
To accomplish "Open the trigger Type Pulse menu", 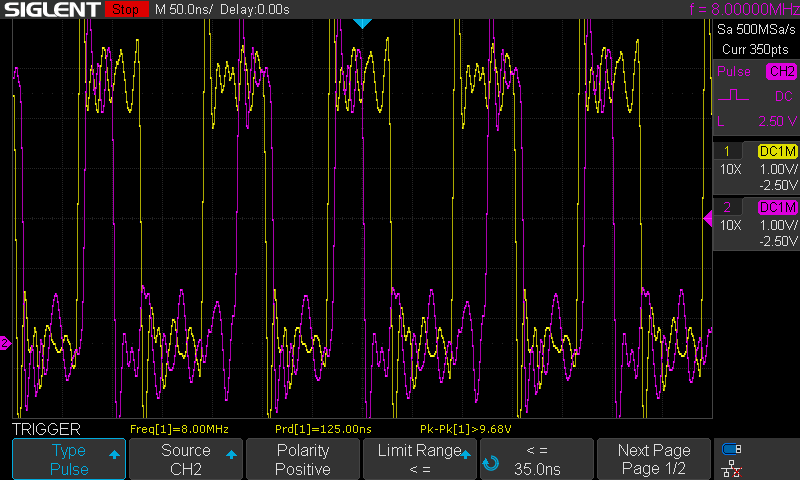I will (69, 460).
